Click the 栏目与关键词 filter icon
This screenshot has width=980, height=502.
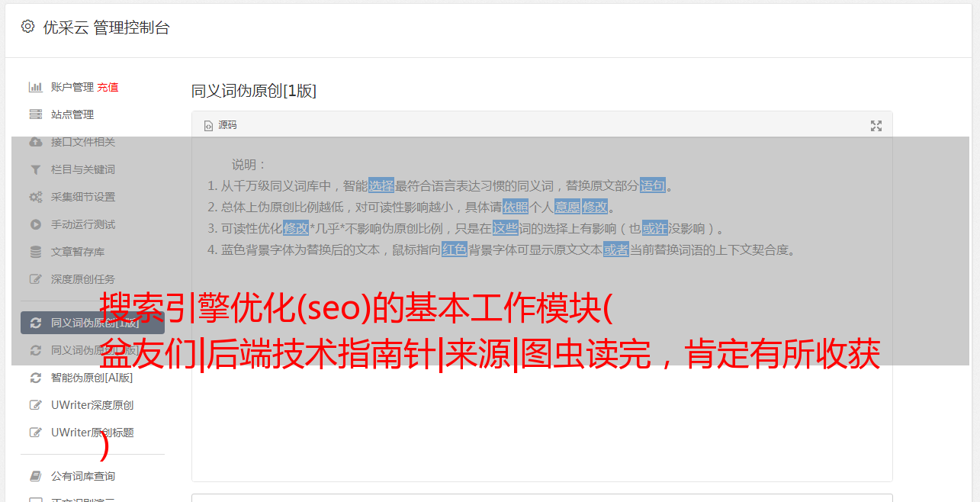pyautogui.click(x=35, y=169)
